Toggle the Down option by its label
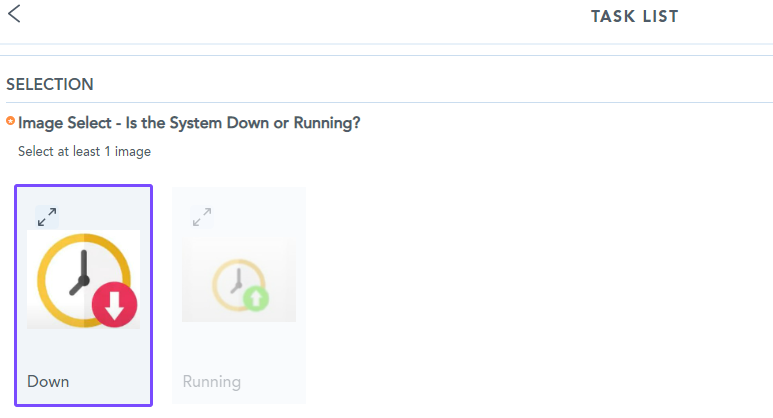Image resolution: width=773 pixels, height=418 pixels. point(48,382)
